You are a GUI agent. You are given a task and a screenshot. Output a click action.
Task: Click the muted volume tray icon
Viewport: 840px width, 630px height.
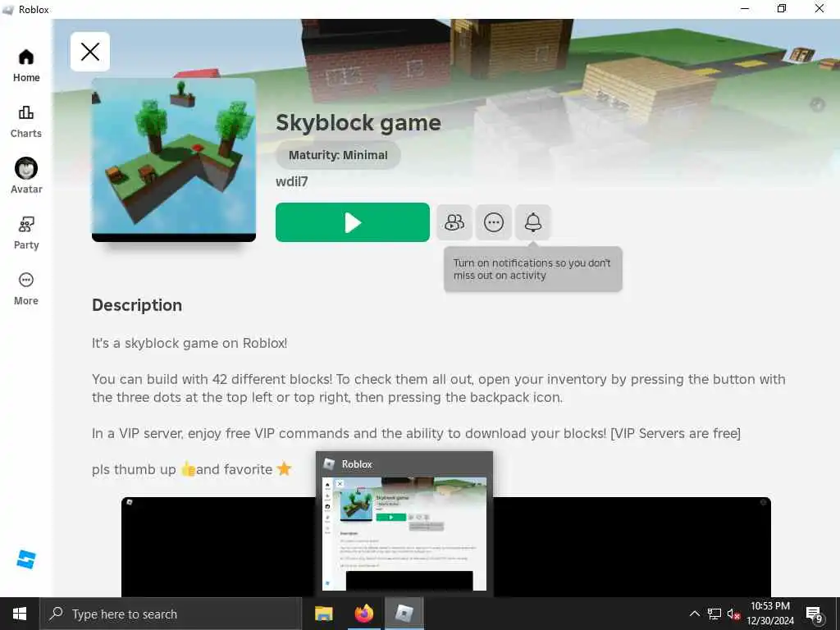pos(733,614)
